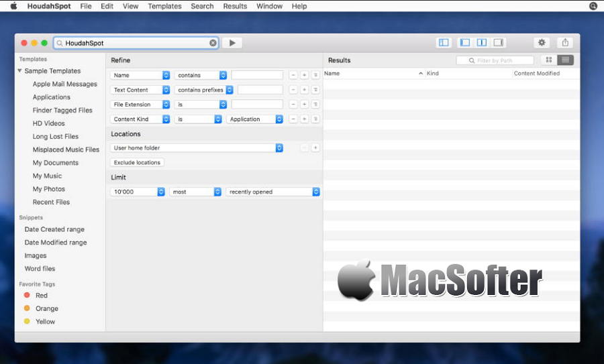Click the Share toolbar icon
Image resolution: width=604 pixels, height=364 pixels.
coord(565,43)
